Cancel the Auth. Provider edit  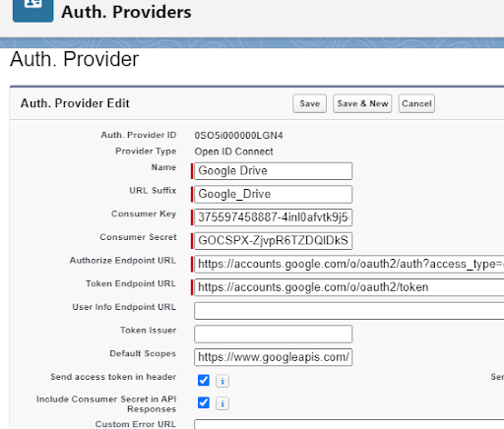(x=416, y=103)
